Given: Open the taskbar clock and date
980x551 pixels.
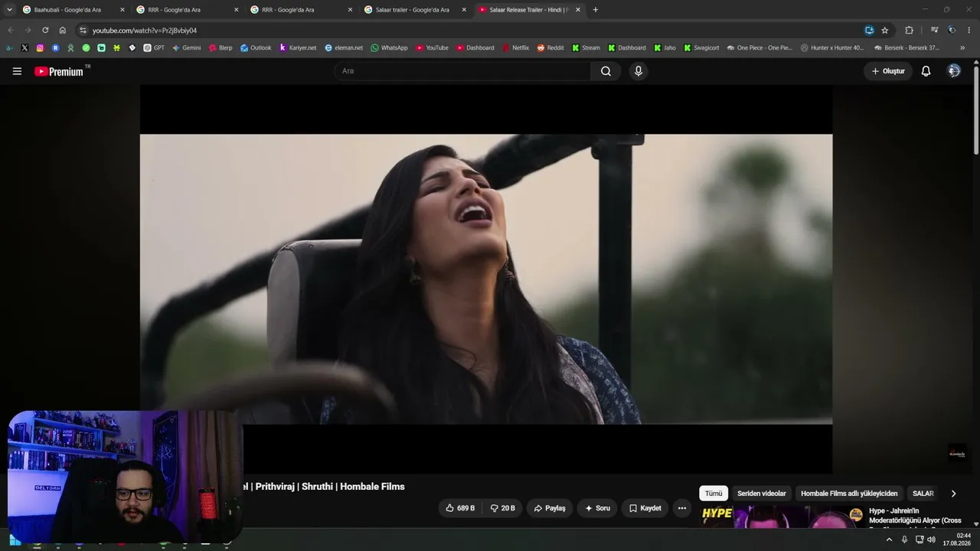Looking at the screenshot, I should [957, 540].
